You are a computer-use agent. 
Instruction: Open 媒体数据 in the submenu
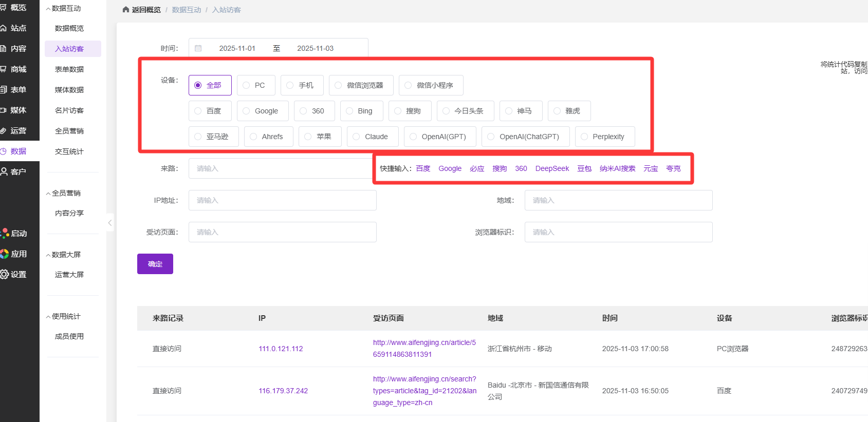click(x=69, y=90)
